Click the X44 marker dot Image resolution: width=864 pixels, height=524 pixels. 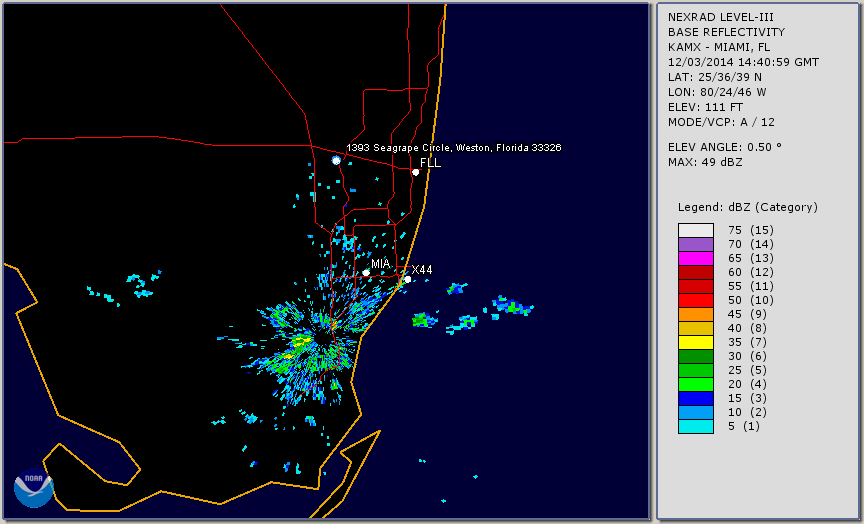408,280
